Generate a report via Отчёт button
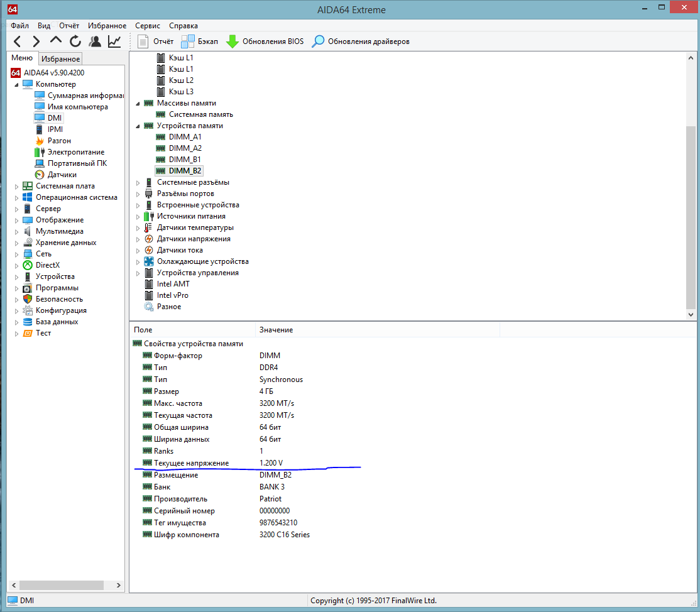 pyautogui.click(x=155, y=41)
